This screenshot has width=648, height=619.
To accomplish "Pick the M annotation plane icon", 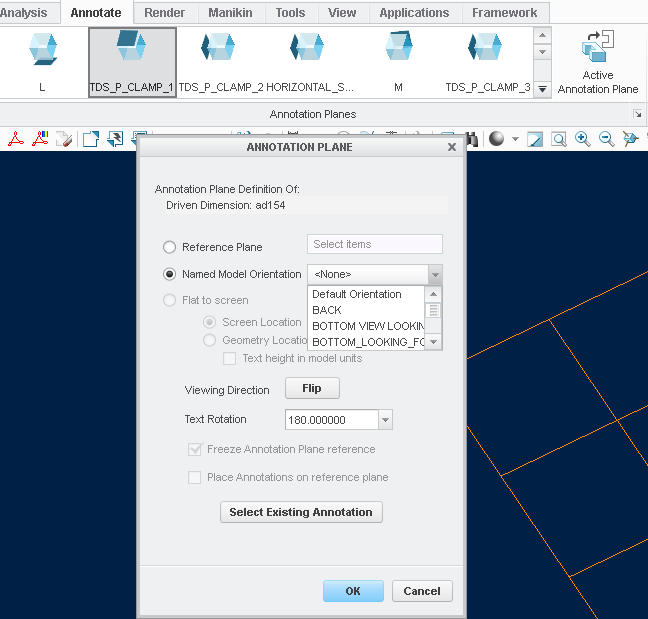I will tap(398, 61).
